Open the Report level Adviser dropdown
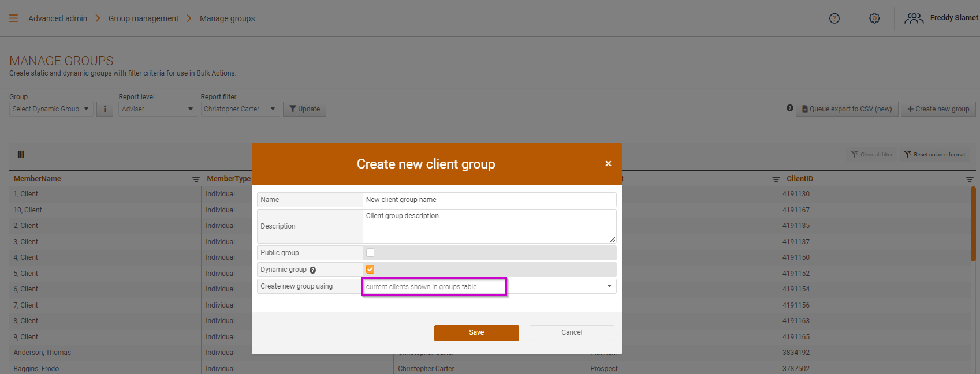Screen dimensions: 980x374 click(158, 109)
